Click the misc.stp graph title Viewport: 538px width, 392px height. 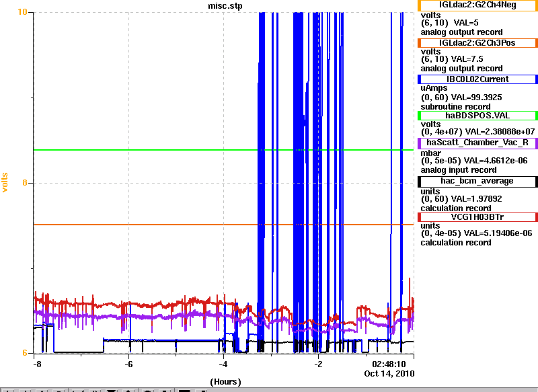(x=225, y=6)
